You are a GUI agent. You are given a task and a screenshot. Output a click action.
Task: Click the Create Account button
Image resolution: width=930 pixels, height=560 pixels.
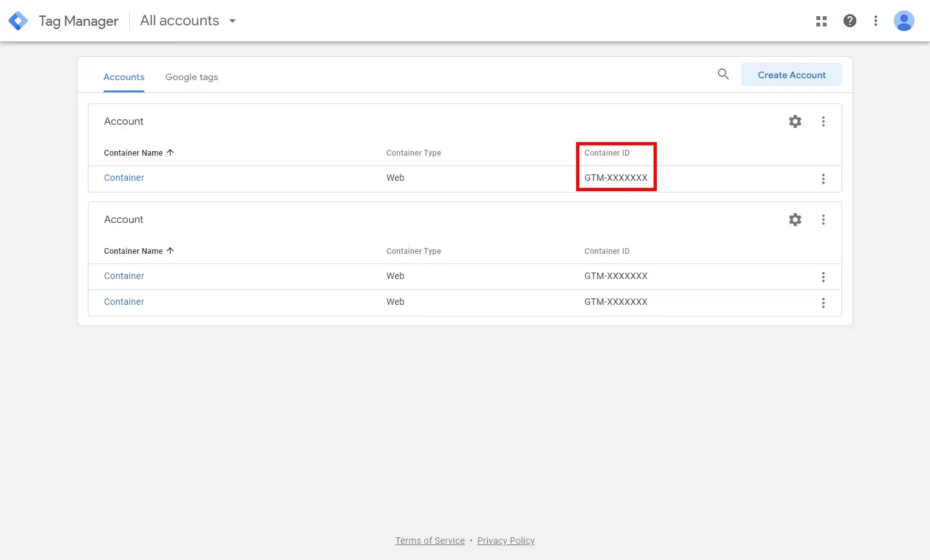792,75
